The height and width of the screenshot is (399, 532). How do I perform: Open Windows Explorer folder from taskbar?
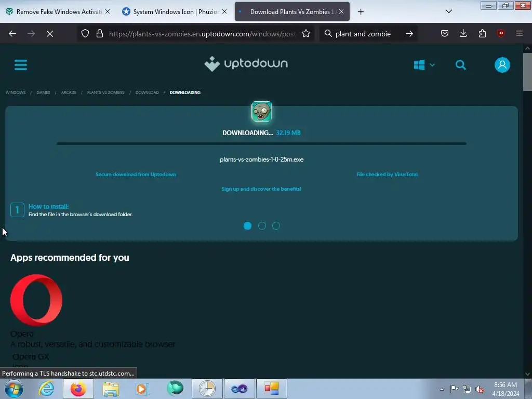(x=111, y=389)
